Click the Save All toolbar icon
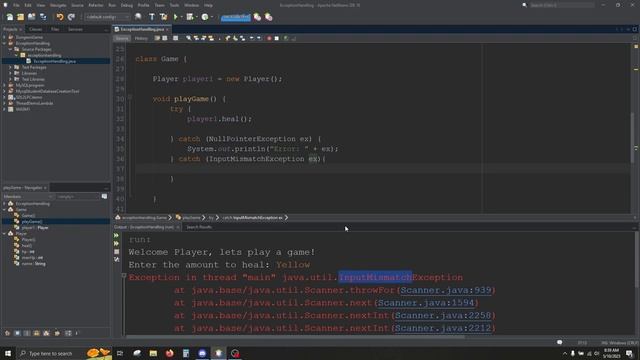This screenshot has width=640, height=360. [43, 17]
